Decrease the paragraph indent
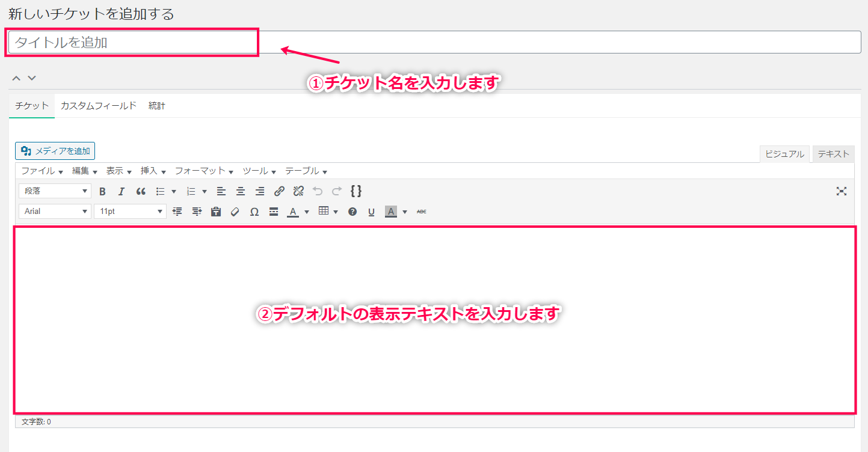The image size is (868, 452). (x=177, y=212)
